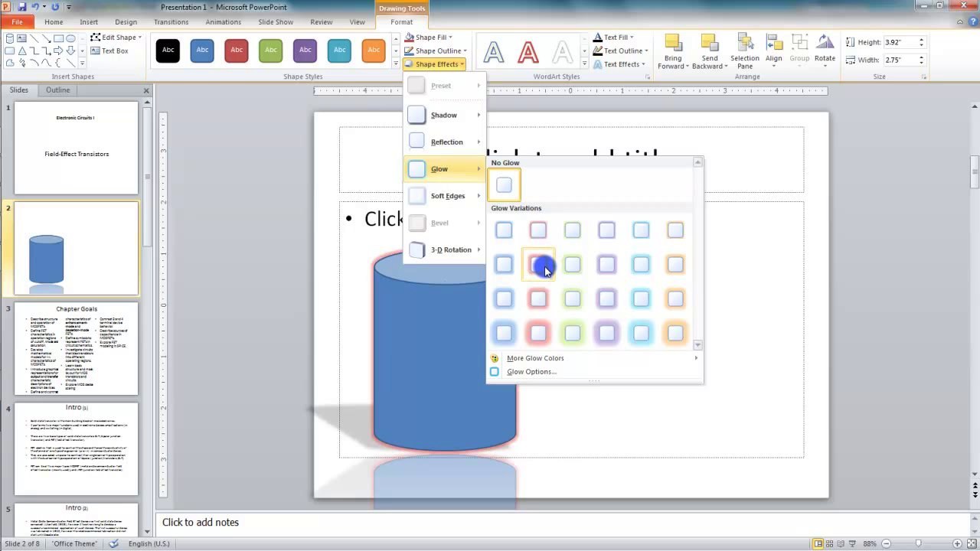Click Glow Options link
980x551 pixels.
coord(531,372)
